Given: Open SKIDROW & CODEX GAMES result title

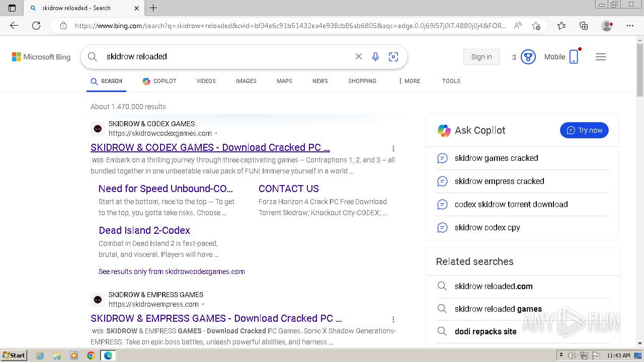Looking at the screenshot, I should 210,147.
